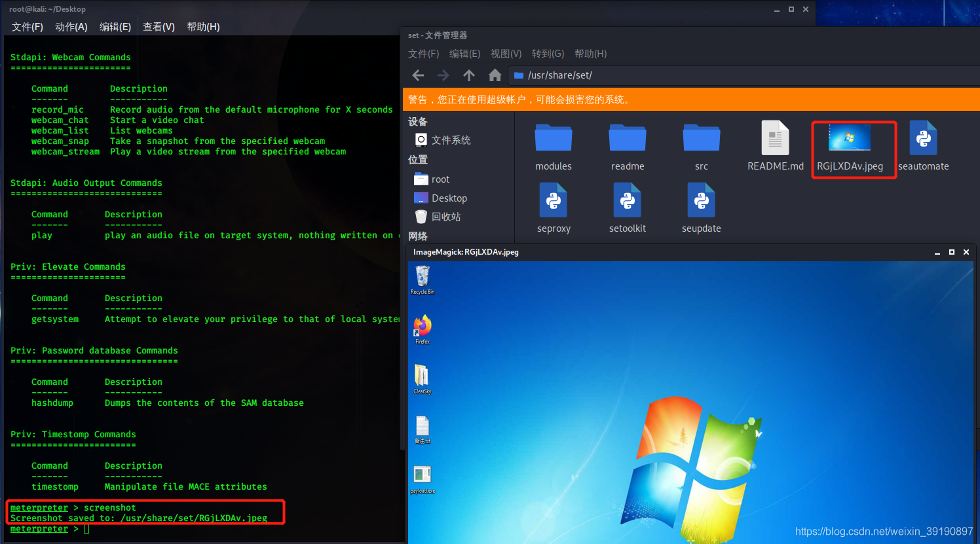The width and height of the screenshot is (980, 544).
Task: Click the webcam_list command text
Action: click(60, 131)
